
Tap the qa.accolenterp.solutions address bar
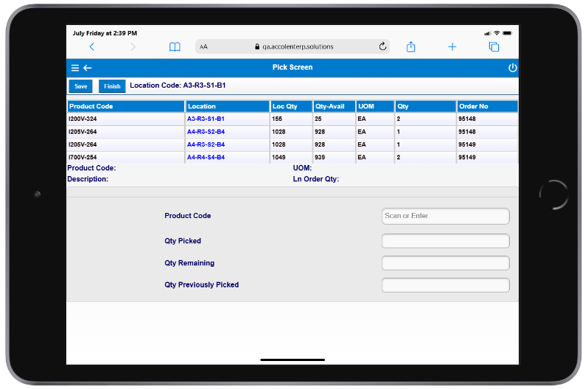pyautogui.click(x=293, y=47)
